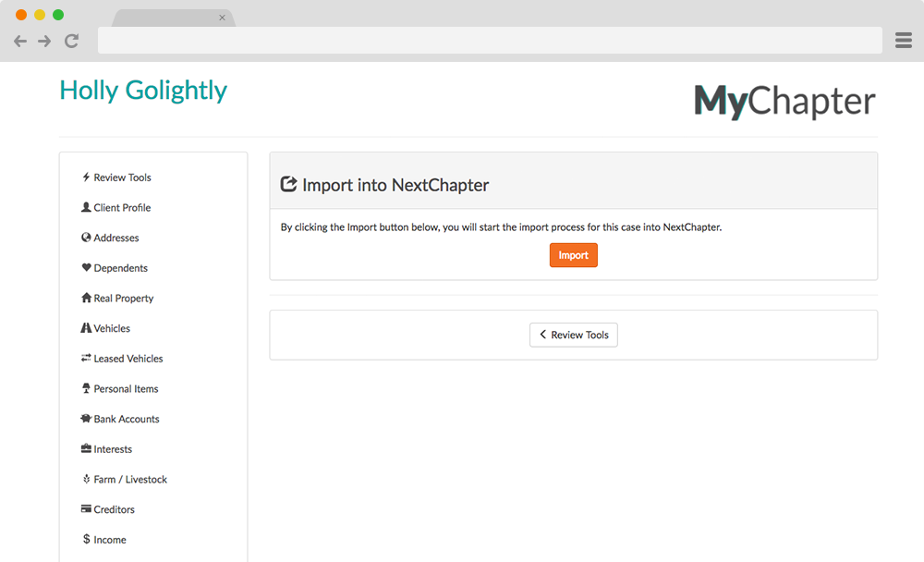Click the credit card icon for Creditors
Image resolution: width=924 pixels, height=562 pixels.
point(86,509)
